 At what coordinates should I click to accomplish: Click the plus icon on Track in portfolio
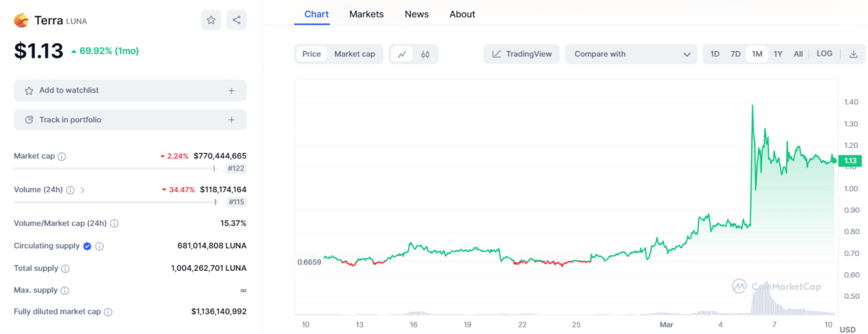coord(231,120)
